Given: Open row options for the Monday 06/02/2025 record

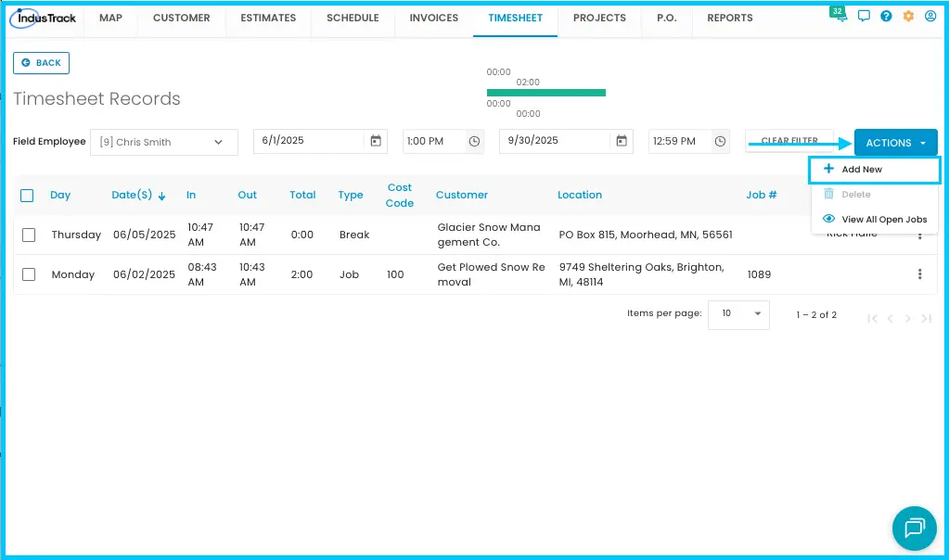Looking at the screenshot, I should click(920, 274).
